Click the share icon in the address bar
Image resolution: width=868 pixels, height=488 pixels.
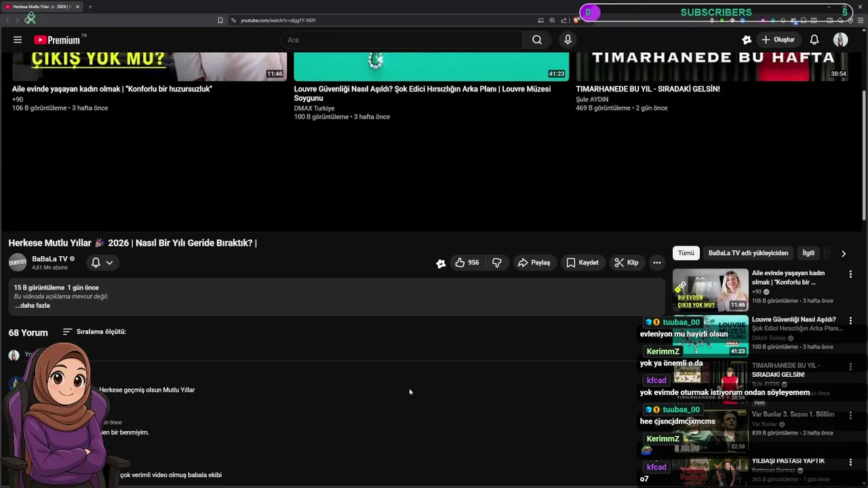[564, 20]
